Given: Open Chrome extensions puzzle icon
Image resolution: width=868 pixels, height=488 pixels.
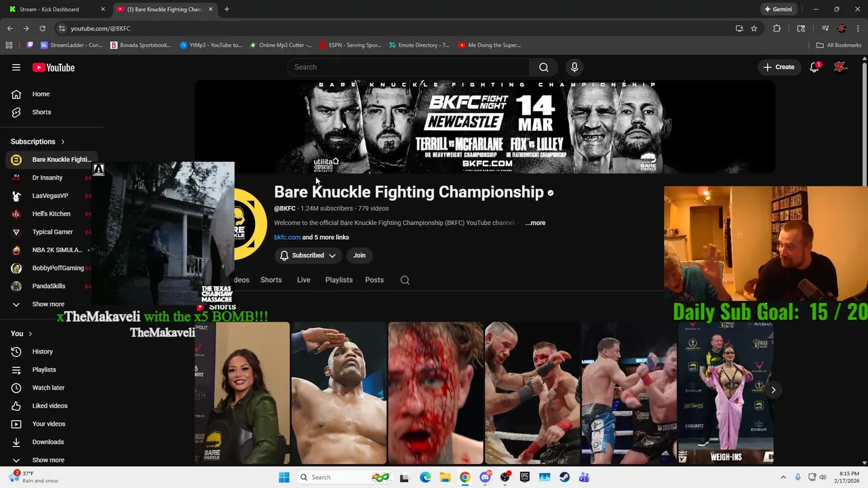Looking at the screenshot, I should click(x=777, y=28).
